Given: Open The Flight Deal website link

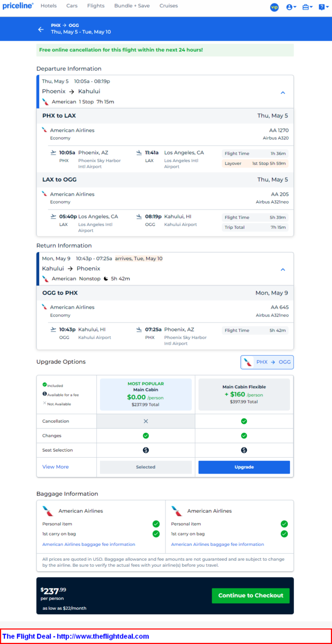Looking at the screenshot, I should point(76,636).
